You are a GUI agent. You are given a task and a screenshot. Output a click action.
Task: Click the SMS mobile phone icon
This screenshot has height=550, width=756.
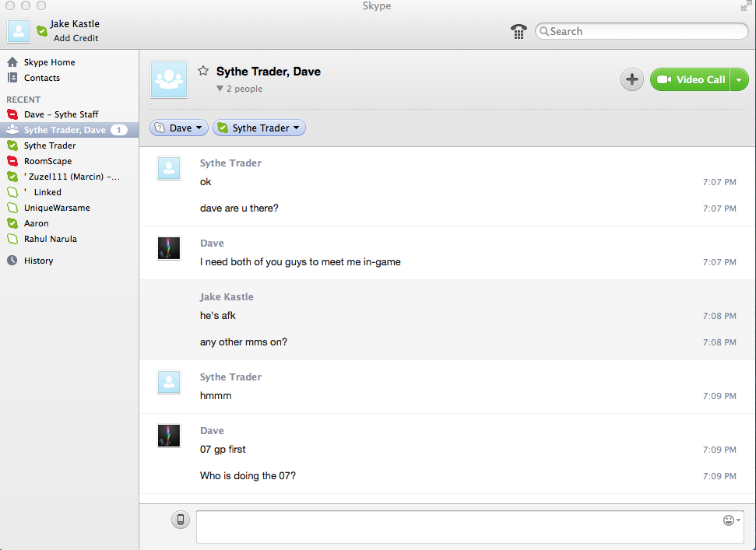click(x=181, y=520)
